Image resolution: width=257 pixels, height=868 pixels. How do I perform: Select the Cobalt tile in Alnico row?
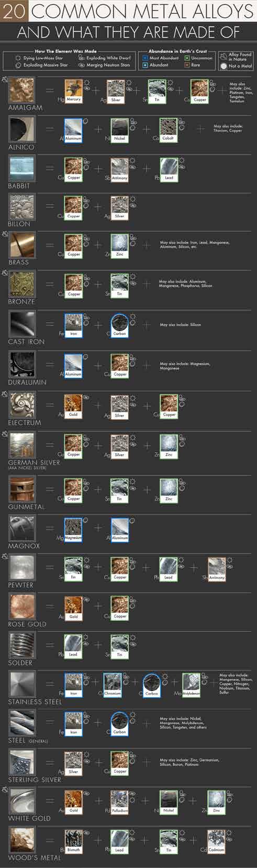pyautogui.click(x=167, y=130)
